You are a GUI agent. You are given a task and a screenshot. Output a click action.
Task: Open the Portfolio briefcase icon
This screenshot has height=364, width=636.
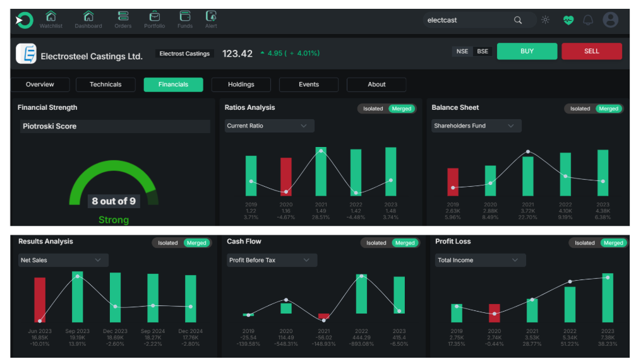pos(155,16)
